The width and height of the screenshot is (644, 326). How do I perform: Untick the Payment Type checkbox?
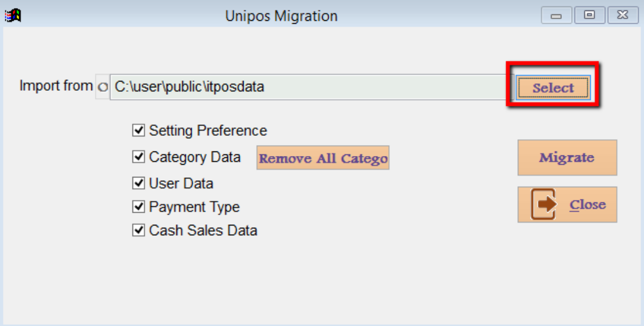coord(138,206)
